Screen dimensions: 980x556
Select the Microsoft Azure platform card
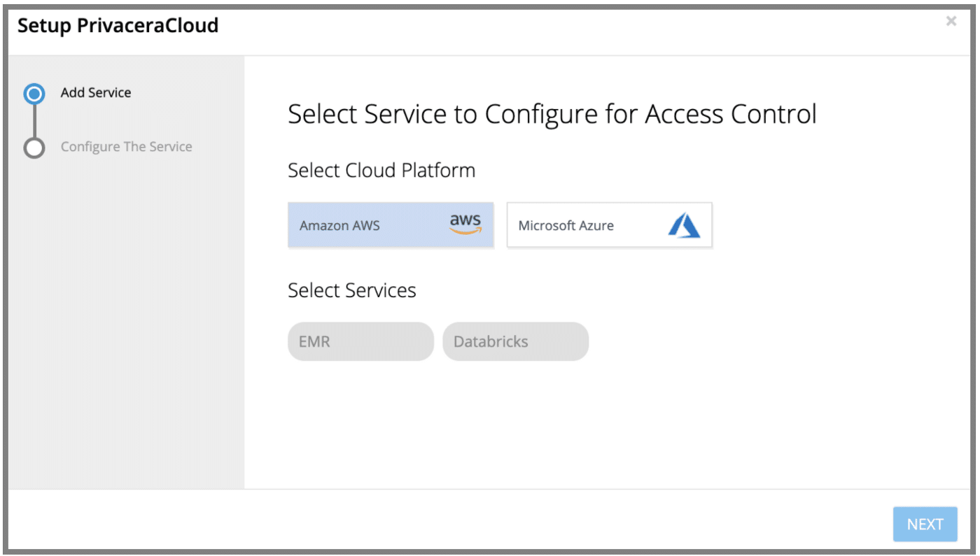tap(609, 224)
